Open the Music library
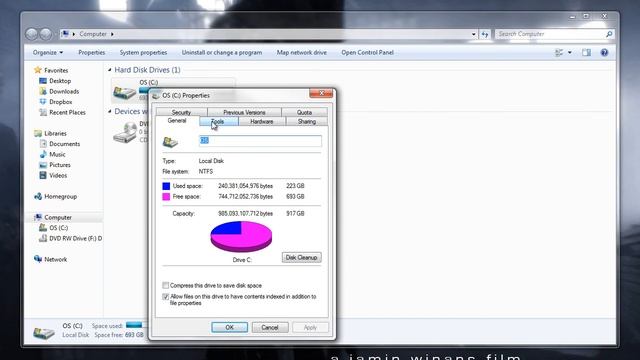This screenshot has height=360, width=640. [57, 155]
